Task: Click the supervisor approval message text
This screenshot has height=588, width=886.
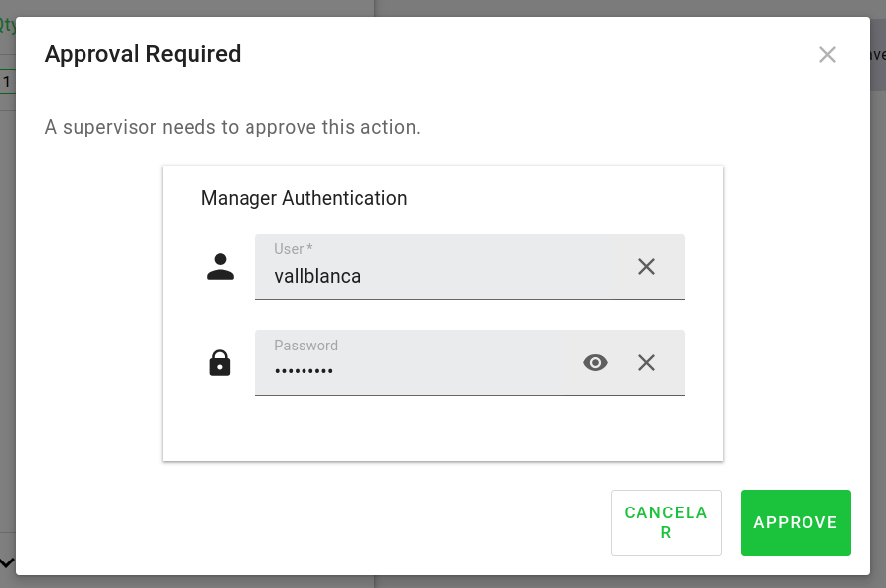Action: click(233, 128)
